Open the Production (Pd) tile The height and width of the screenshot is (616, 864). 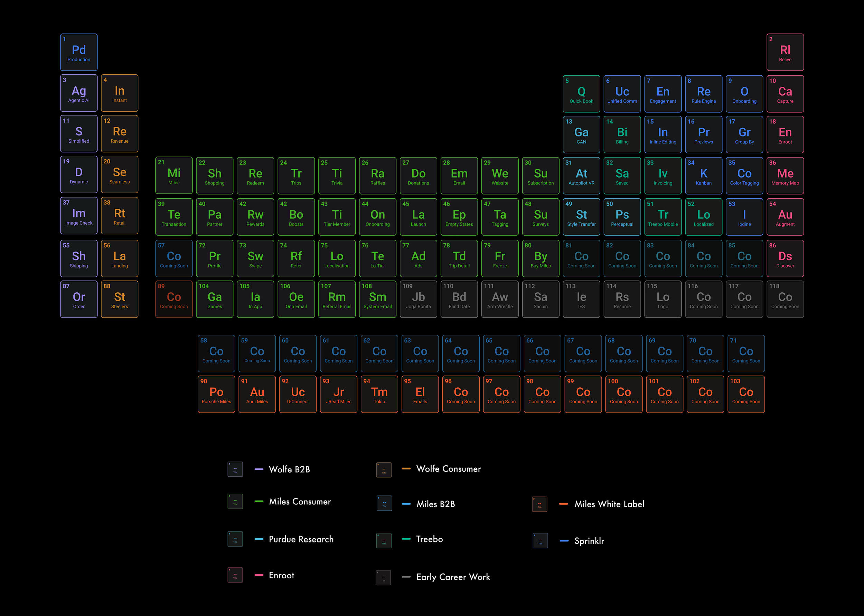tap(79, 53)
